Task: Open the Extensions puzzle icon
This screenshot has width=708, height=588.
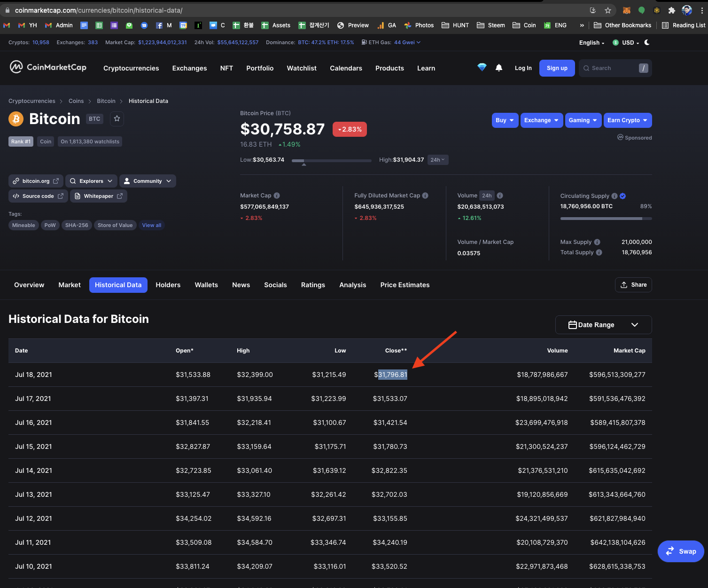Action: click(671, 10)
